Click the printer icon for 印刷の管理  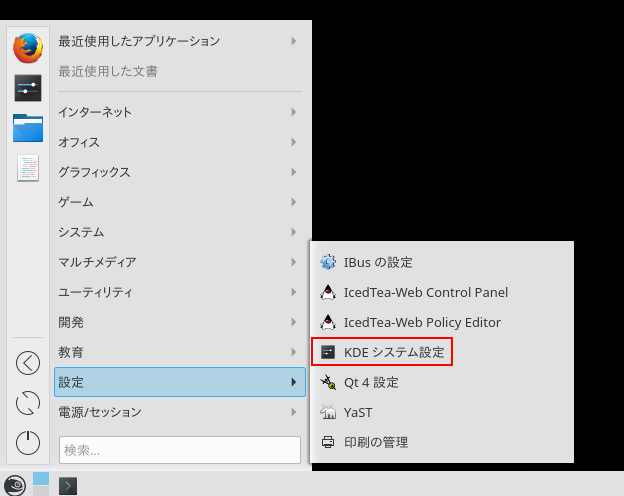[x=328, y=442]
